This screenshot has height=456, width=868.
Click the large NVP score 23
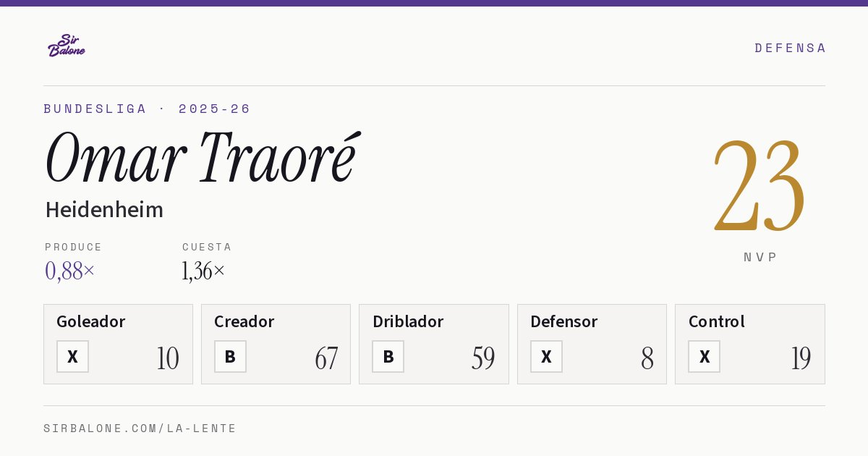coord(759,186)
